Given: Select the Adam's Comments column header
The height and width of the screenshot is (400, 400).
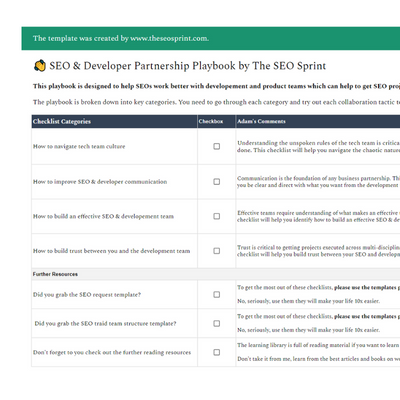Looking at the screenshot, I should coord(318,121).
